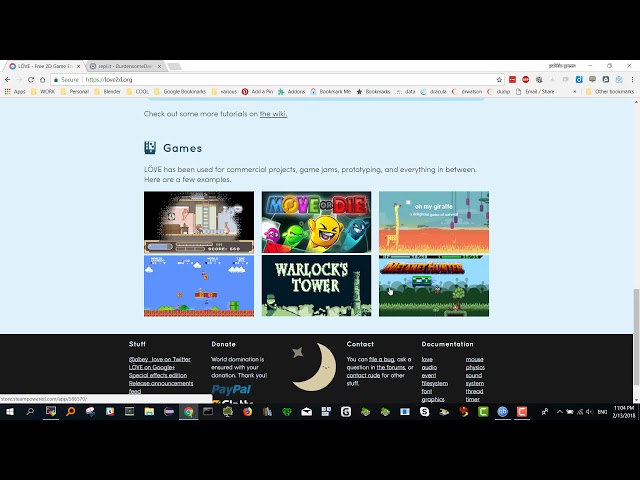The image size is (640, 480).
Task: Visit 'the forums' link
Action: click(391, 367)
